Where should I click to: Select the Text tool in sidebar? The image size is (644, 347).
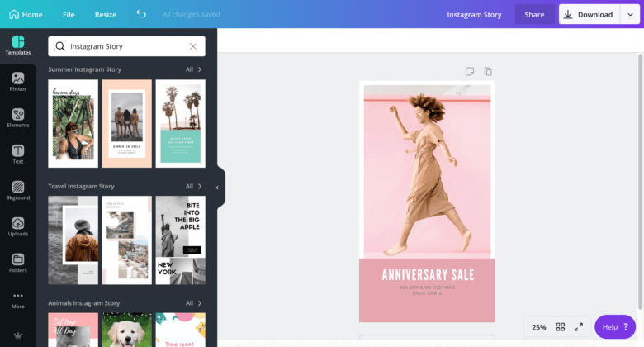tap(18, 154)
